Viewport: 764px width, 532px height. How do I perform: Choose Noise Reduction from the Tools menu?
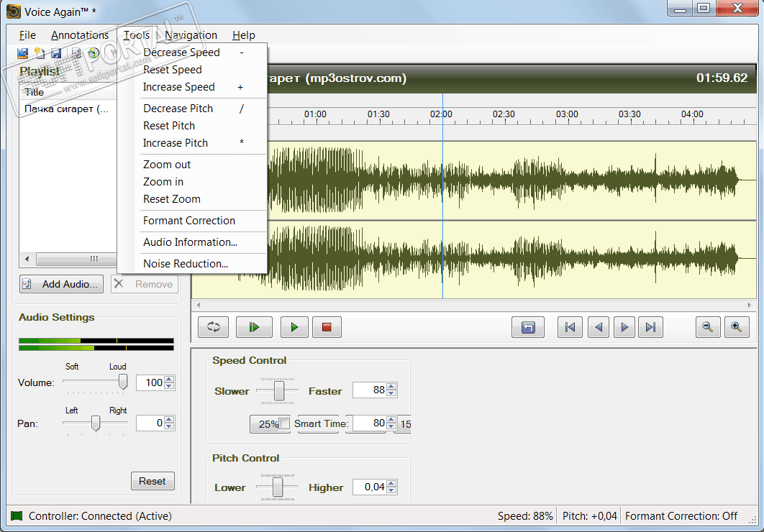point(186,264)
